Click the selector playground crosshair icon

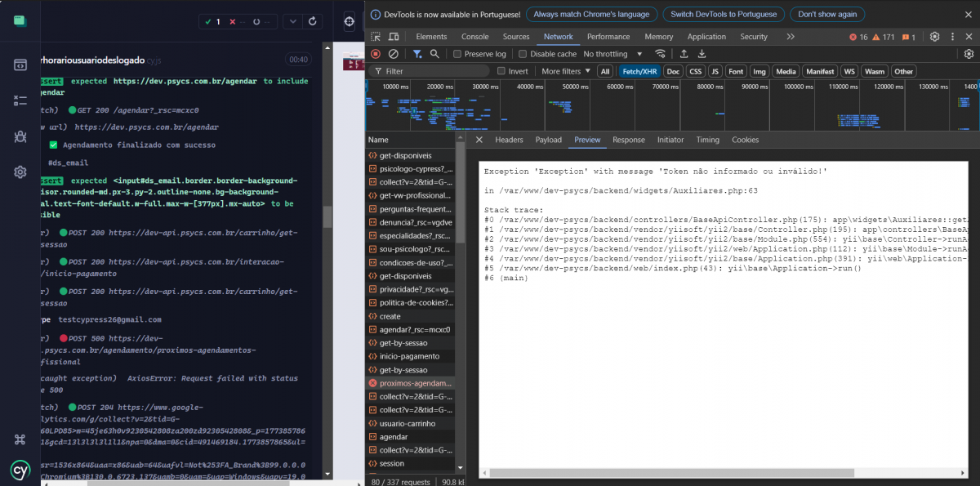(x=350, y=21)
